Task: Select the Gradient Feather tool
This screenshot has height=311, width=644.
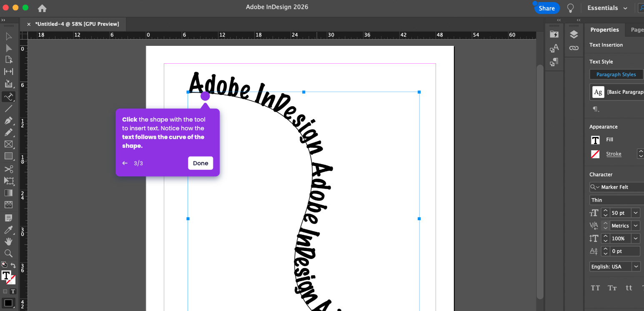Action: pos(8,204)
